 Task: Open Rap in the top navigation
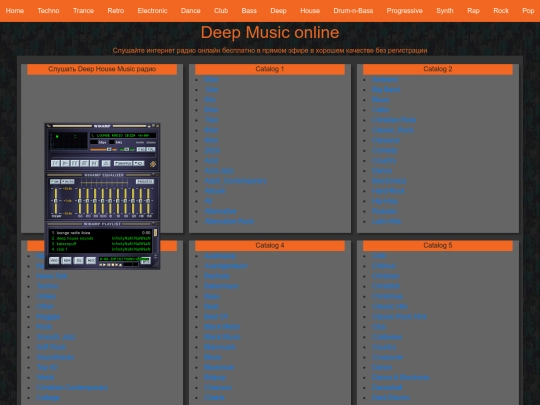tap(473, 11)
